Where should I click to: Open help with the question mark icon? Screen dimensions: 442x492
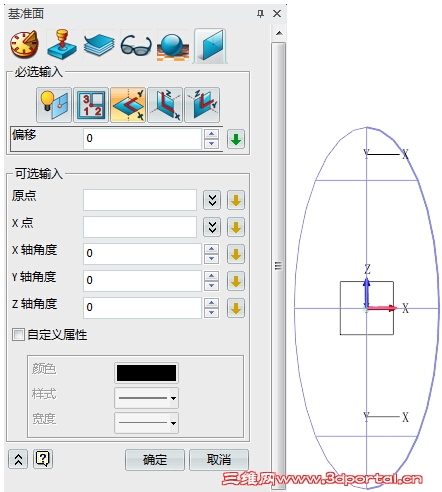[43, 459]
